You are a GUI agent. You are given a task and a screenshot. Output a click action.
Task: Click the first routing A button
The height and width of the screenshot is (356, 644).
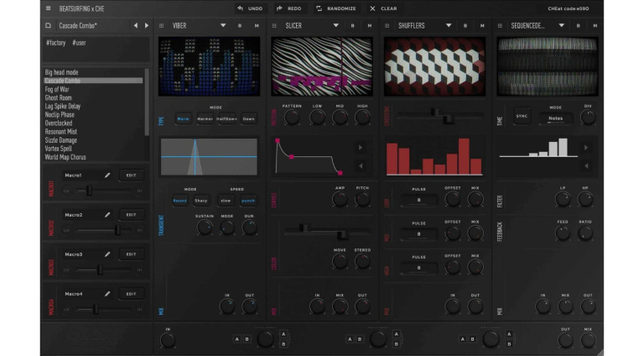(237, 339)
